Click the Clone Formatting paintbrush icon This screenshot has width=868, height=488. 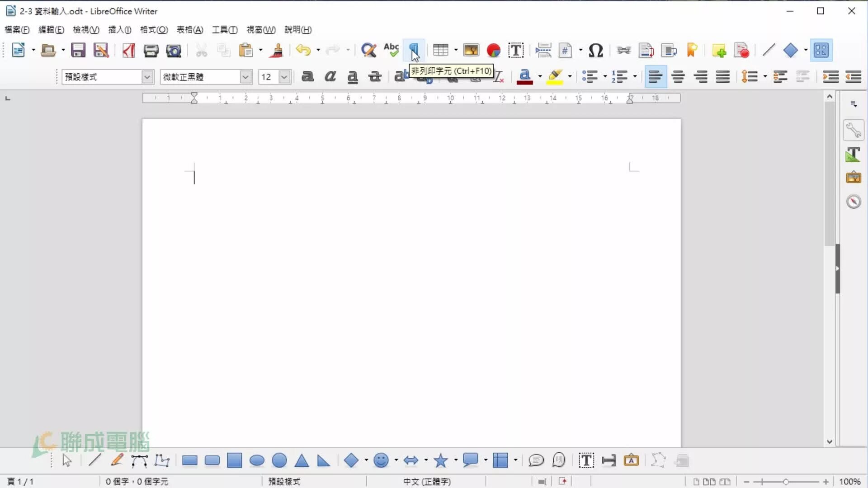(277, 50)
